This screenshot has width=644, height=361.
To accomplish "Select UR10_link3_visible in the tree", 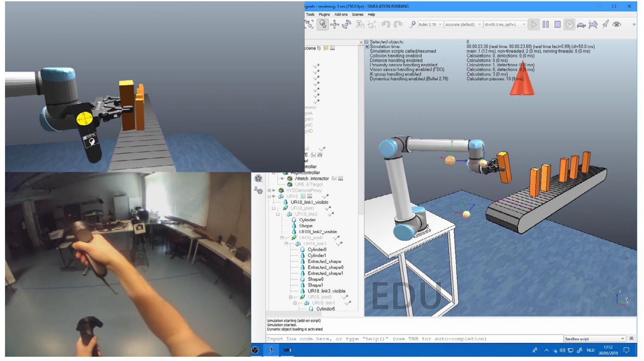I will [x=326, y=291].
